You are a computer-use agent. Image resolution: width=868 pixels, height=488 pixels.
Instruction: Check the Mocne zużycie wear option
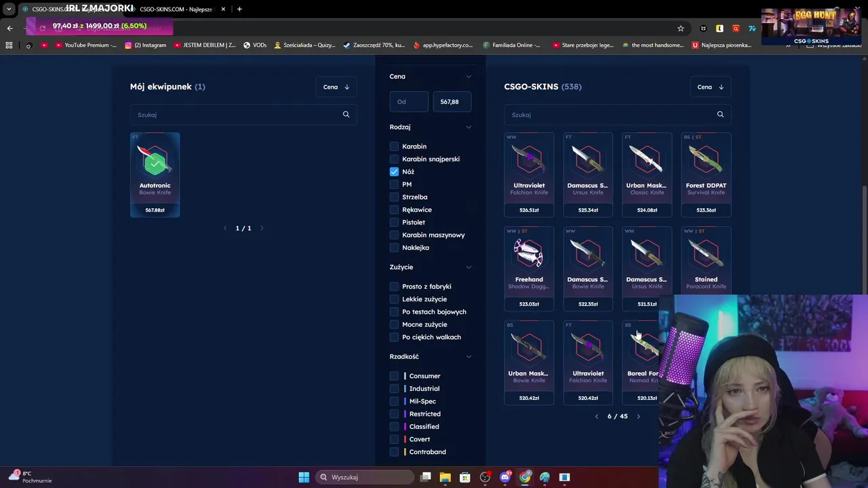394,325
